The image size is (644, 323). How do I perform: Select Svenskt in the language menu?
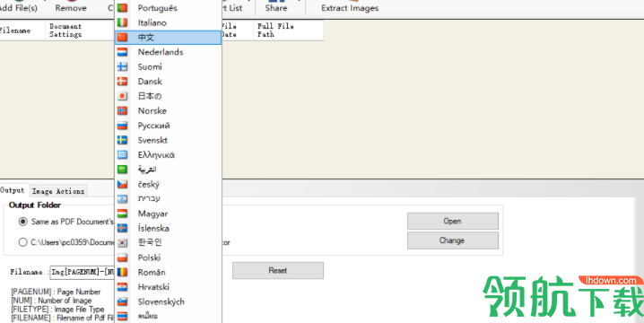[169, 140]
